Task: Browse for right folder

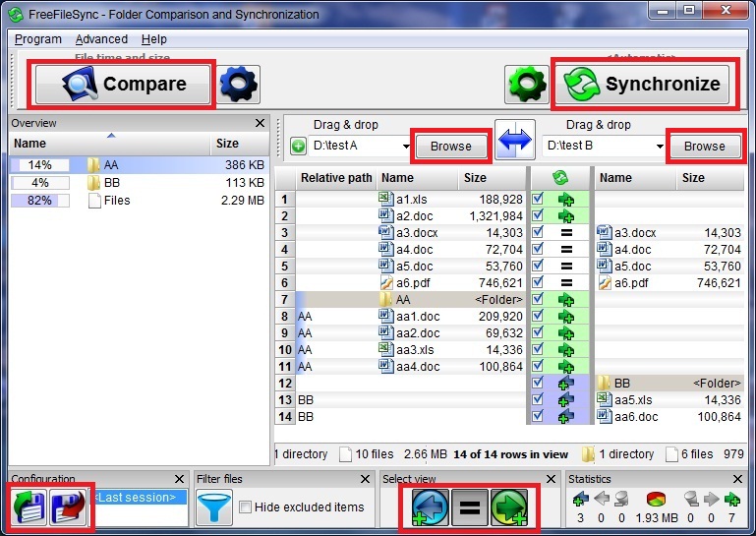Action: tap(705, 147)
